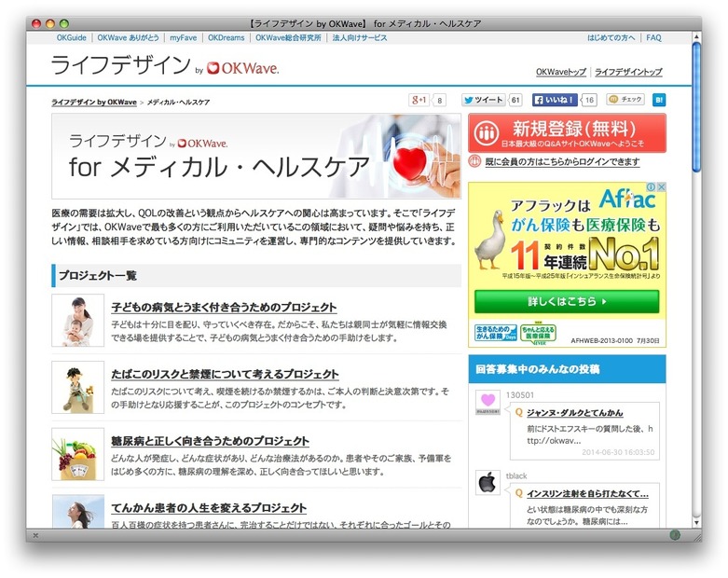Open たばこのリスクと禁煙について考えるプロジェクト
Image resolution: width=728 pixels, height=578 pixels.
tap(226, 374)
